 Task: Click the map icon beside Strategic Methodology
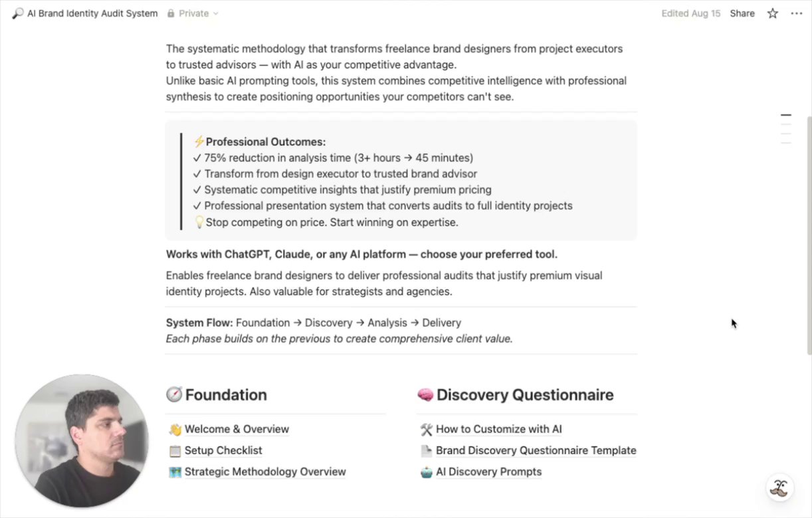click(175, 472)
